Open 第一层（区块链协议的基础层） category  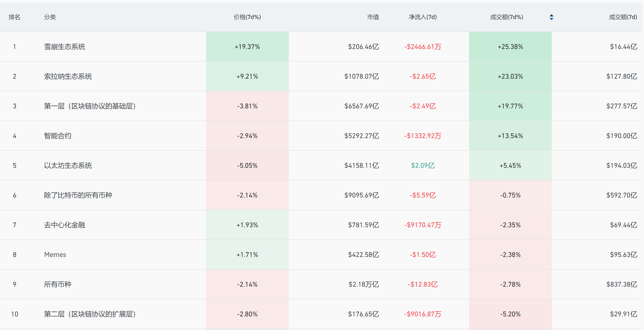(x=90, y=106)
